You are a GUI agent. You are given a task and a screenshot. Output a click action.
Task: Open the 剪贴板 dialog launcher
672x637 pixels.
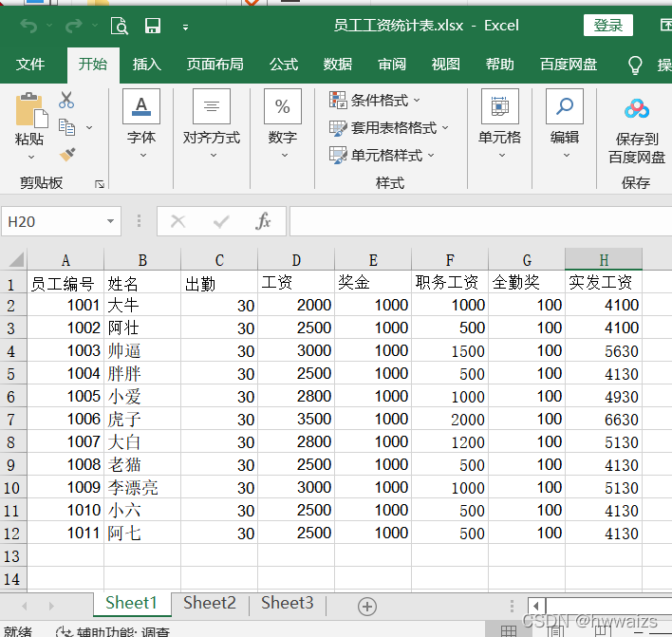click(100, 184)
